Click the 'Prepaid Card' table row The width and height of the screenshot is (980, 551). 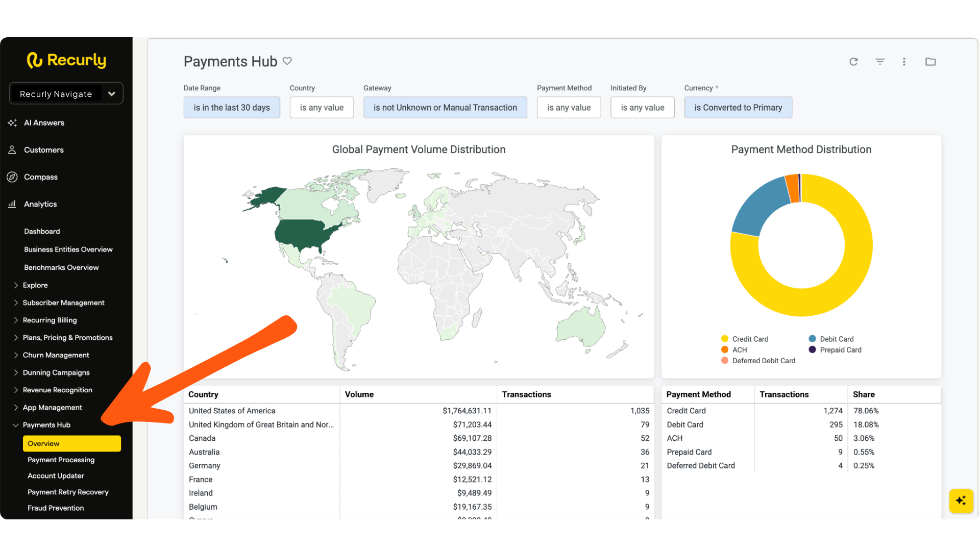coord(801,452)
